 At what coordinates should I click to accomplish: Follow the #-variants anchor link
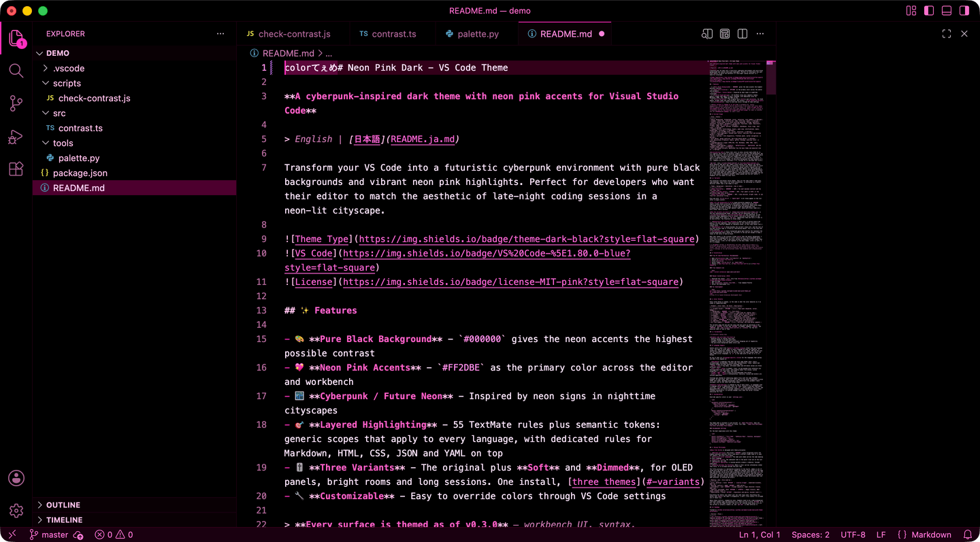coord(672,481)
